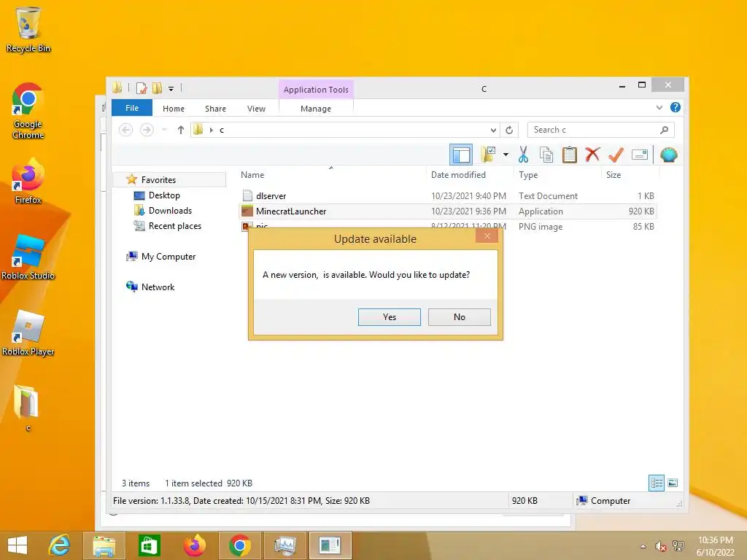Sort by Name column header

(252, 175)
